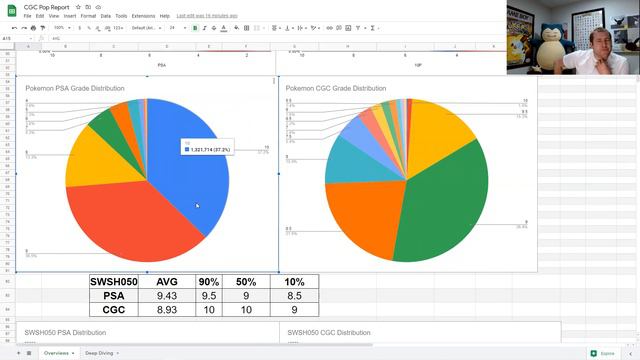Screen dimensions: 640x360
Task: Open the Edit menu
Action: (x=40, y=16)
